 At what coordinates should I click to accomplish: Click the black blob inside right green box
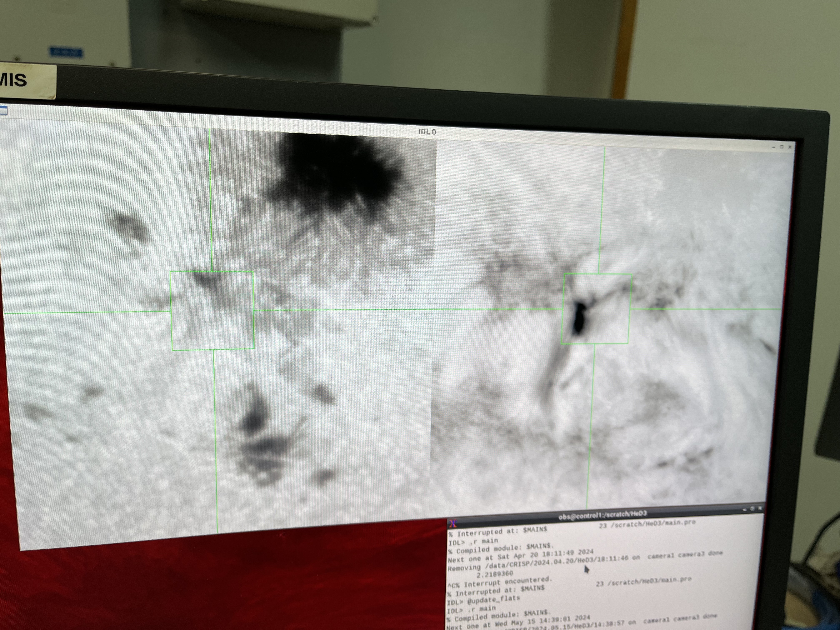point(579,318)
